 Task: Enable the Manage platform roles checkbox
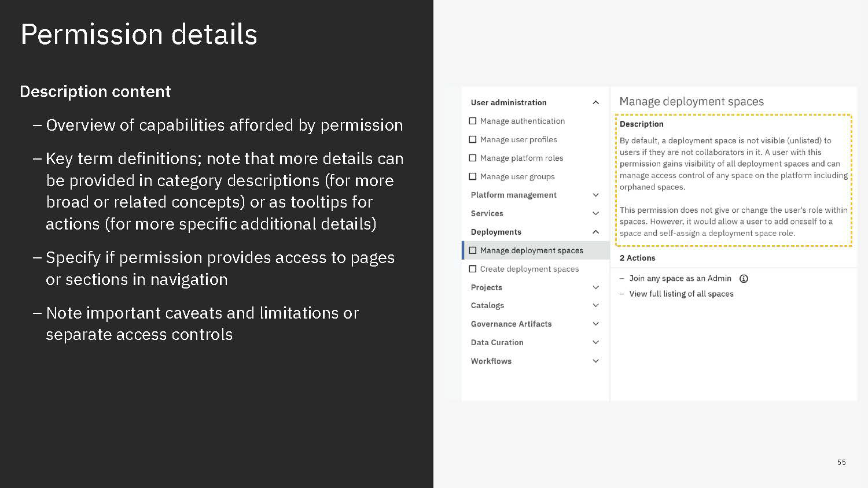click(x=473, y=158)
